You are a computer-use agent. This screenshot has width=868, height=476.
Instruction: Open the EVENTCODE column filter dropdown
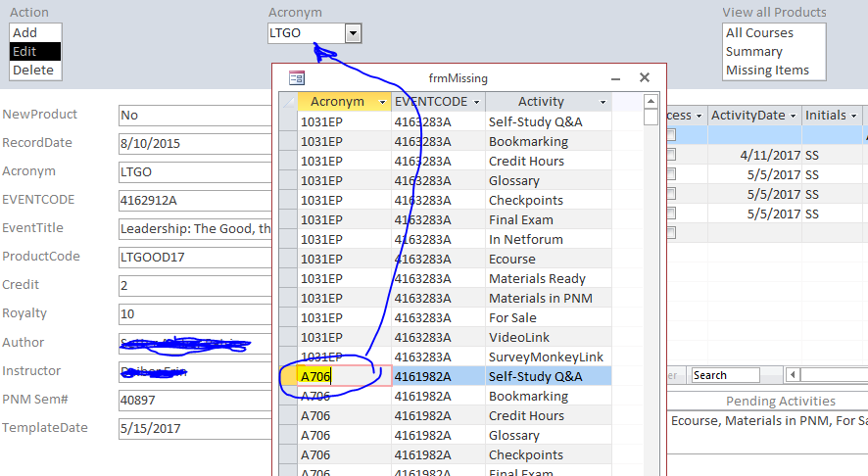(x=477, y=103)
